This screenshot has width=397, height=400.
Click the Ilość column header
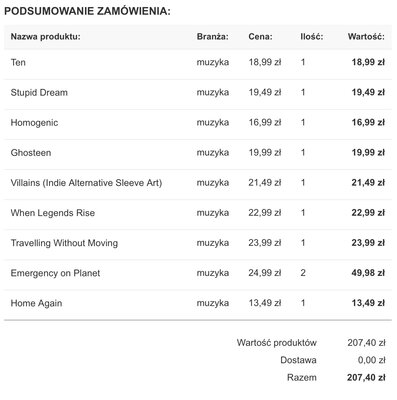pos(312,36)
